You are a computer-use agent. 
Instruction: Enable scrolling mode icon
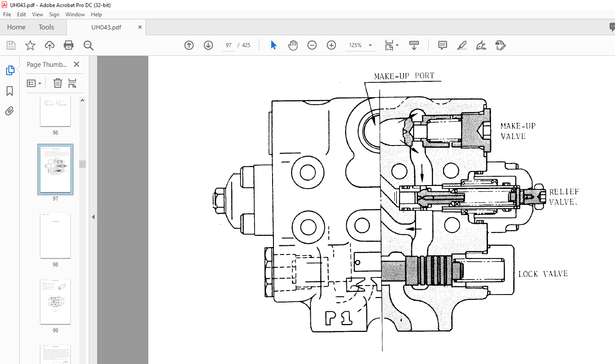(x=414, y=45)
